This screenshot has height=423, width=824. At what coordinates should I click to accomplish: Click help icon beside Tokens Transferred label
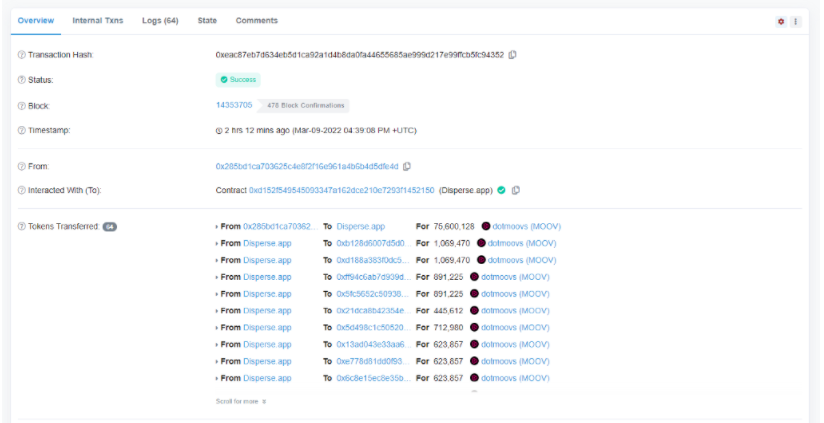[22, 226]
